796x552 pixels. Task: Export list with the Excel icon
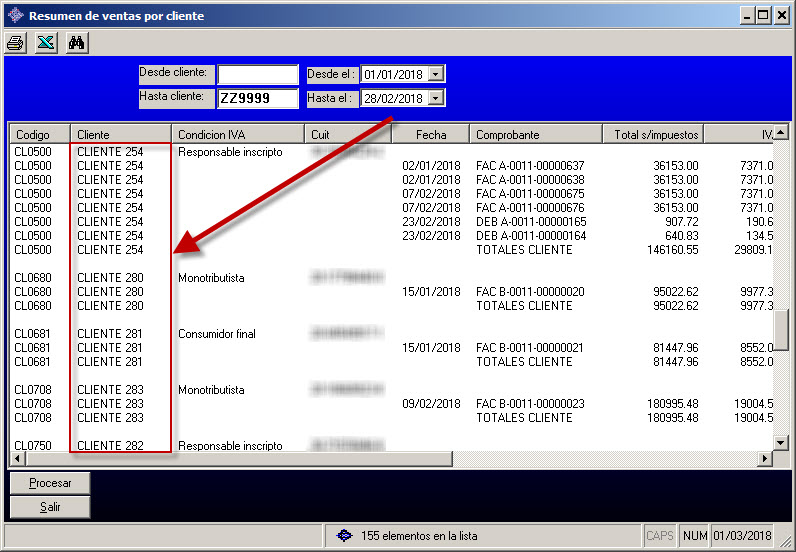click(46, 42)
